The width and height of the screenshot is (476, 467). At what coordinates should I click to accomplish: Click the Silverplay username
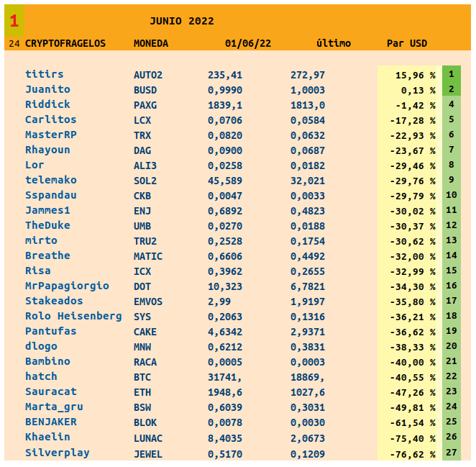click(x=58, y=453)
